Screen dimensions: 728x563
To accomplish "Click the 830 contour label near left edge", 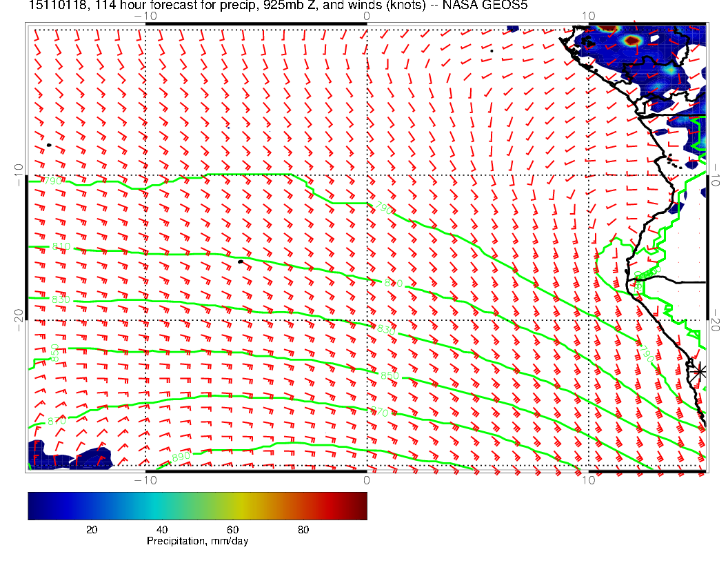I will [61, 299].
